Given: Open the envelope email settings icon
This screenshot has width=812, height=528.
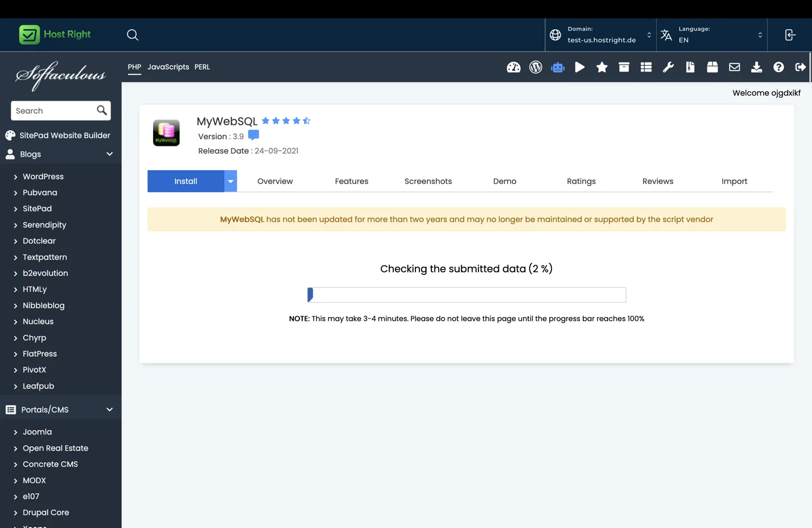Looking at the screenshot, I should pyautogui.click(x=734, y=67).
